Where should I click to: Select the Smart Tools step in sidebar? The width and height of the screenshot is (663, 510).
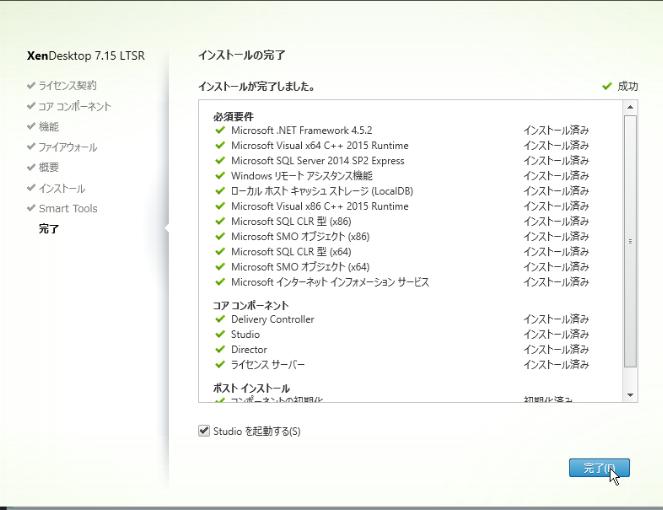coord(68,208)
